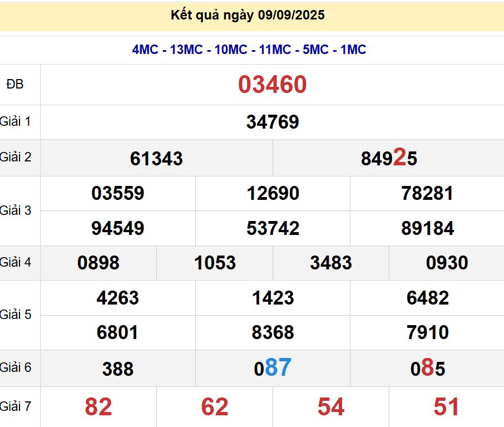Click the Giải 5 number 8368
The height and width of the screenshot is (427, 504).
pyautogui.click(x=272, y=332)
